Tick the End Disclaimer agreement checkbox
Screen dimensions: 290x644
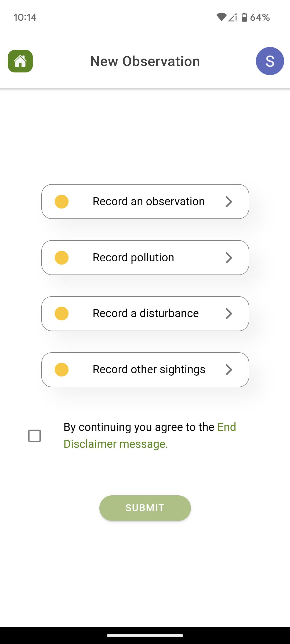[34, 436]
